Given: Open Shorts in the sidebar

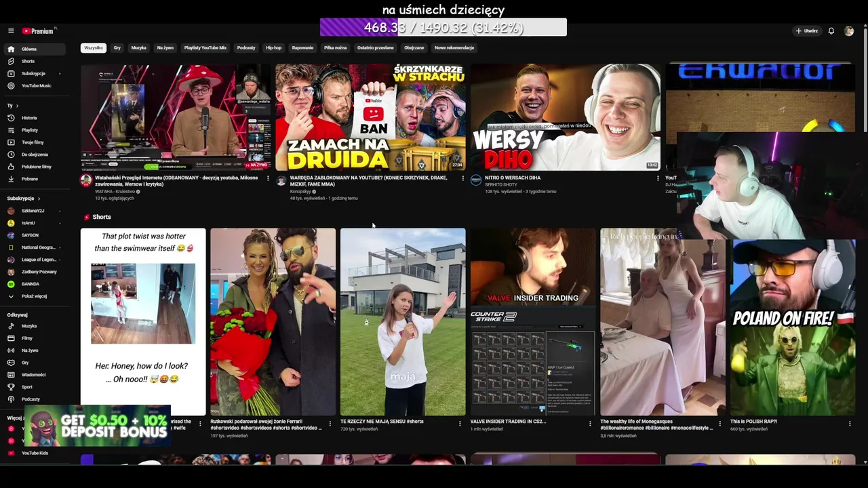Looking at the screenshot, I should [x=36, y=61].
